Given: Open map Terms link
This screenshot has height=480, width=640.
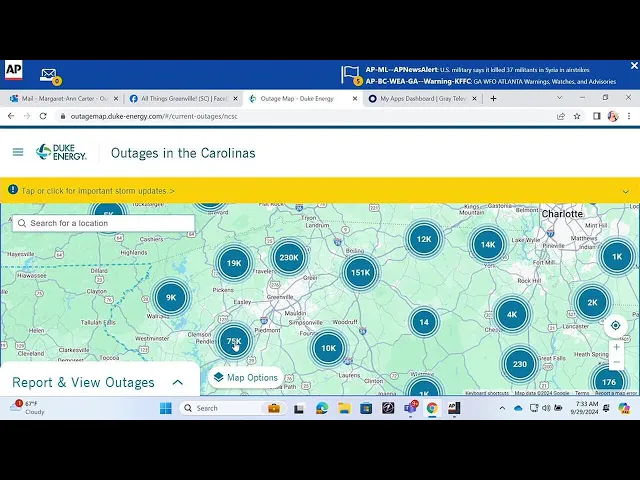Looking at the screenshot, I should click(x=582, y=393).
